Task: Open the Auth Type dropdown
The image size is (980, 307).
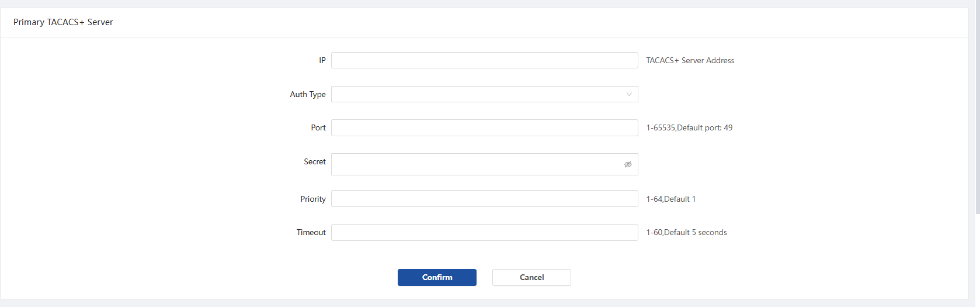Action: coord(484,94)
